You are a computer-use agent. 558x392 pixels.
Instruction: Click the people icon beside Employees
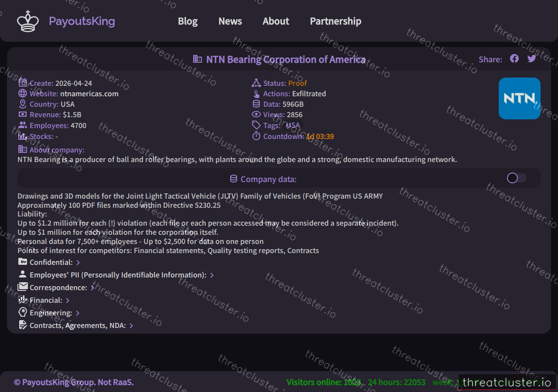coord(23,125)
